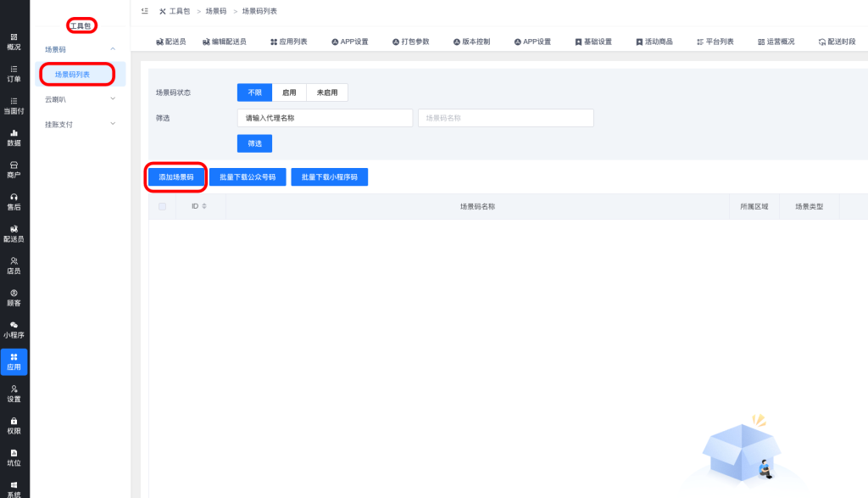
Task: Expand the 云喇叭 menu group
Action: [x=113, y=99]
